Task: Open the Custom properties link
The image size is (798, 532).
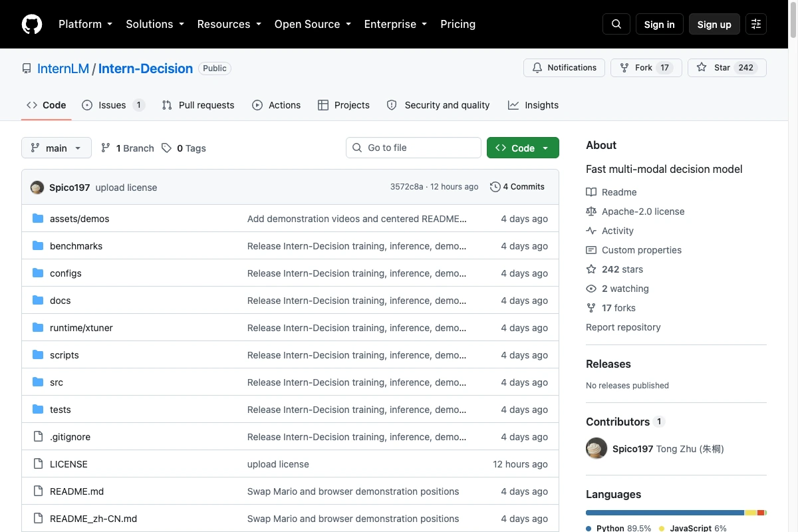Action: [x=634, y=250]
